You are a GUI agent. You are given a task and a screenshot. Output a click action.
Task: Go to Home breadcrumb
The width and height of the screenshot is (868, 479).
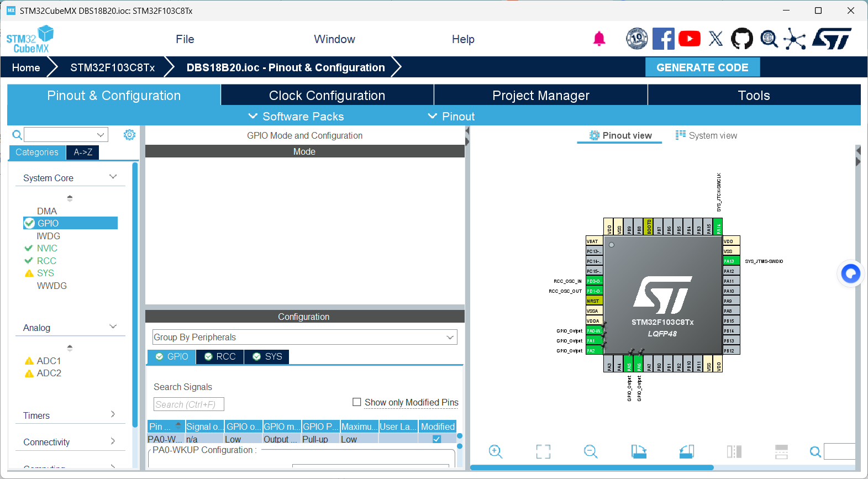pos(26,67)
